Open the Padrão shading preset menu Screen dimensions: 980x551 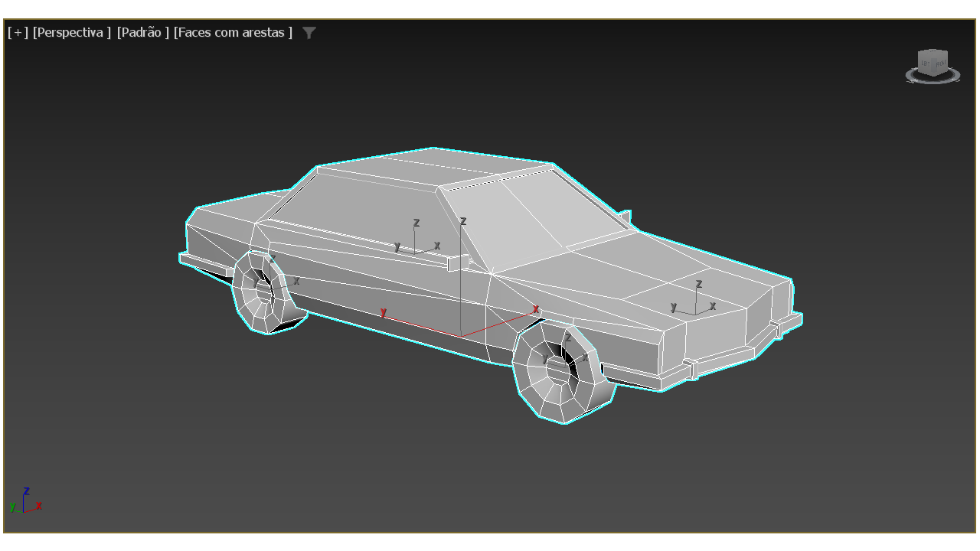(142, 32)
